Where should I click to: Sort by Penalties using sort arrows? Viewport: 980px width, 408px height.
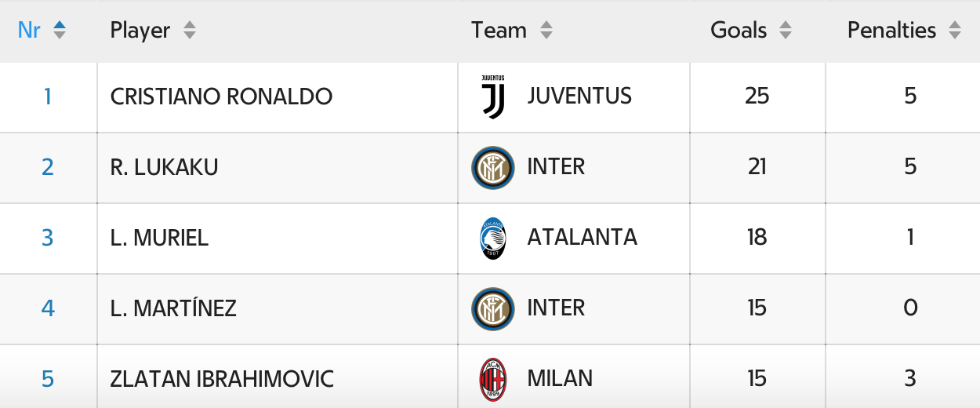pos(955,31)
